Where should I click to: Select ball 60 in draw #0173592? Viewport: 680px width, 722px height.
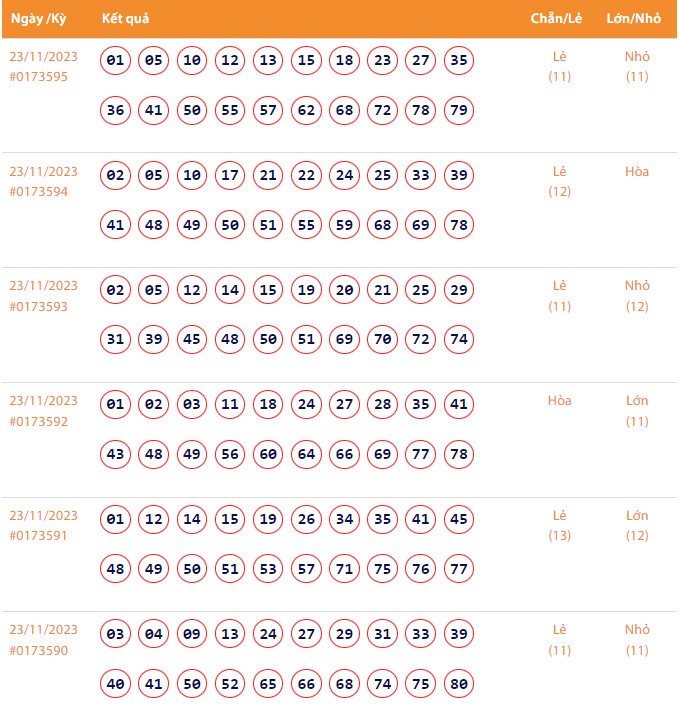tap(268, 455)
